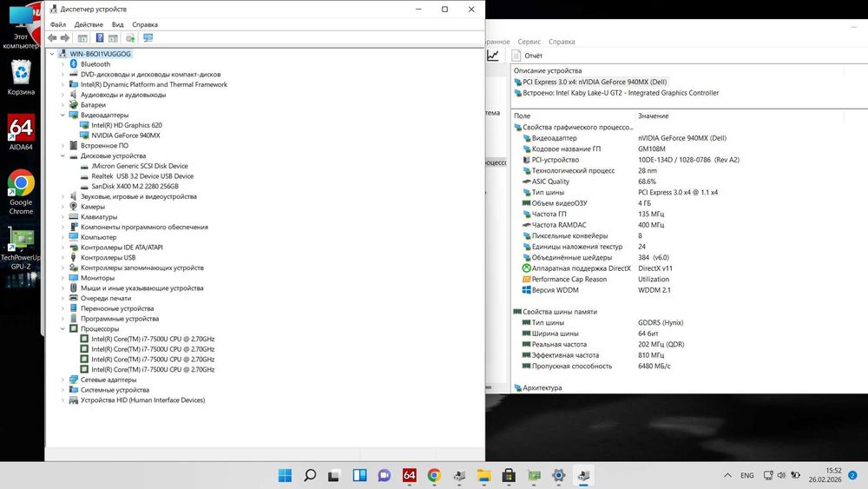
Task: Click the Back arrow in Device Manager toolbar
Action: (x=52, y=37)
